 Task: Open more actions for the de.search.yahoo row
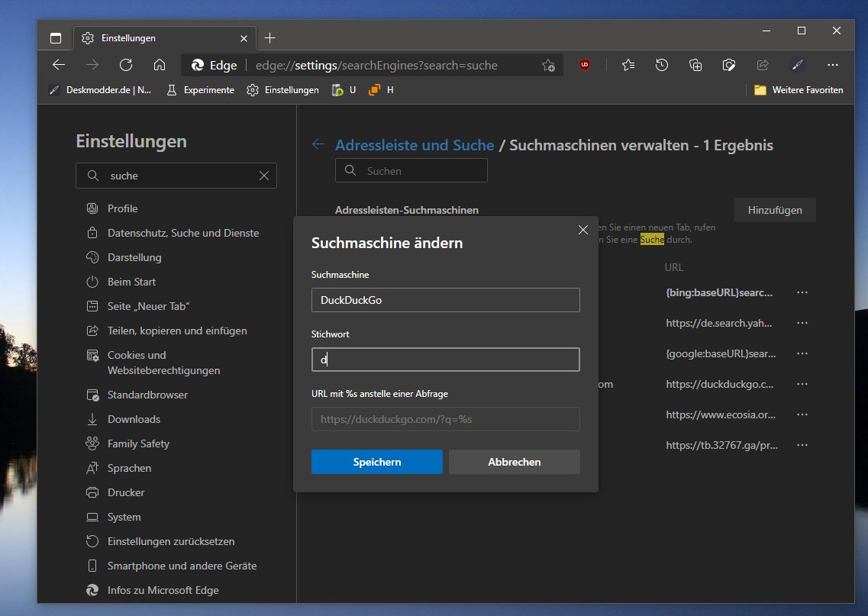(802, 323)
